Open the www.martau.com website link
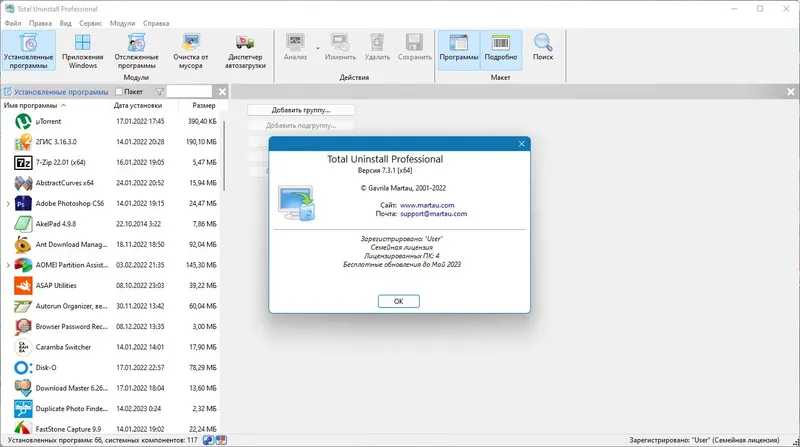The image size is (800, 447). tap(427, 205)
